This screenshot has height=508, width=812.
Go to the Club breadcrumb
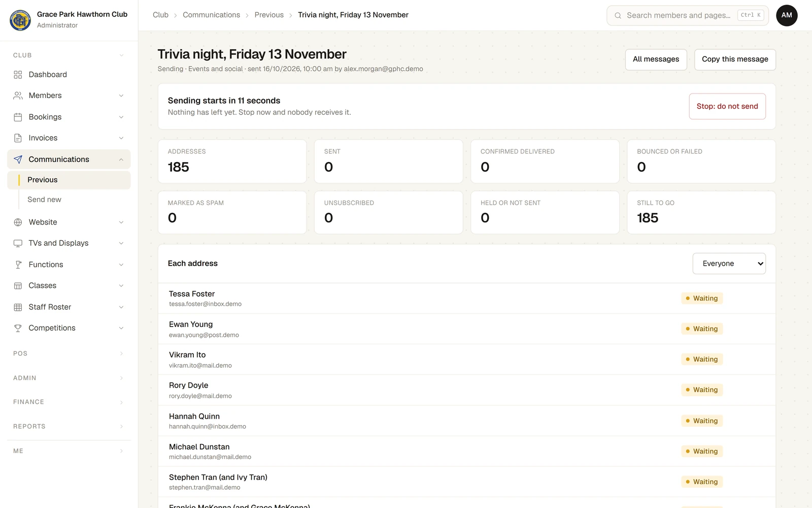click(x=160, y=15)
